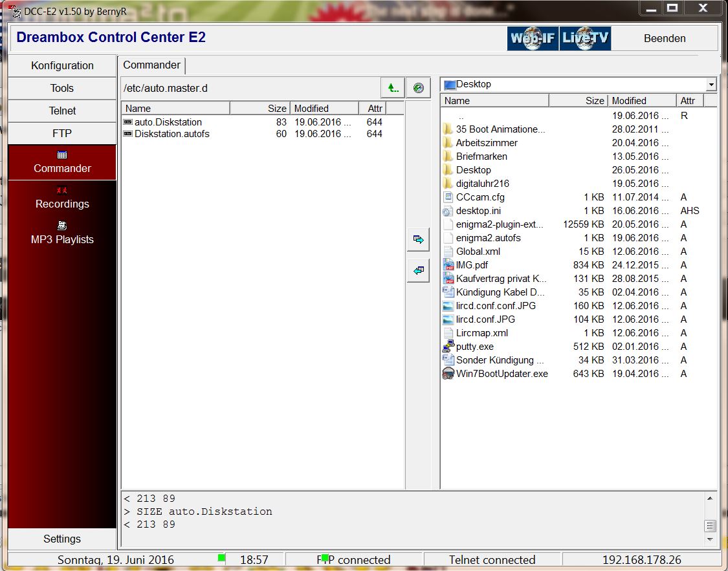Sort local files by Name column
Image resolution: width=728 pixels, height=571 pixels.
pos(494,101)
